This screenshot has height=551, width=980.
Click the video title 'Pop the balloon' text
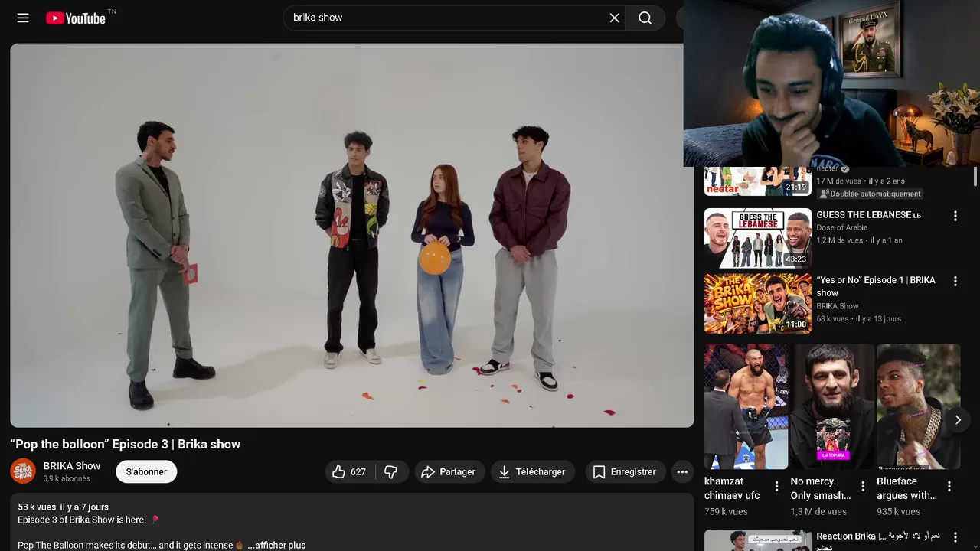click(126, 445)
